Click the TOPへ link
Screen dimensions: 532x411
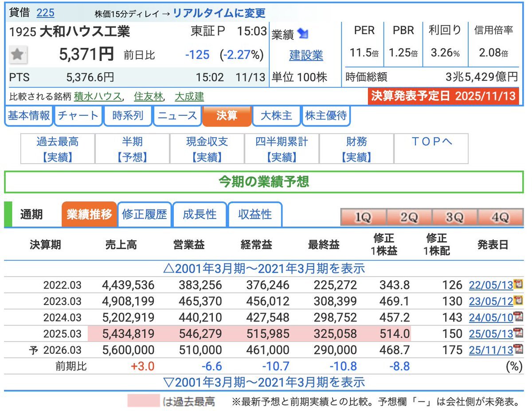431,142
